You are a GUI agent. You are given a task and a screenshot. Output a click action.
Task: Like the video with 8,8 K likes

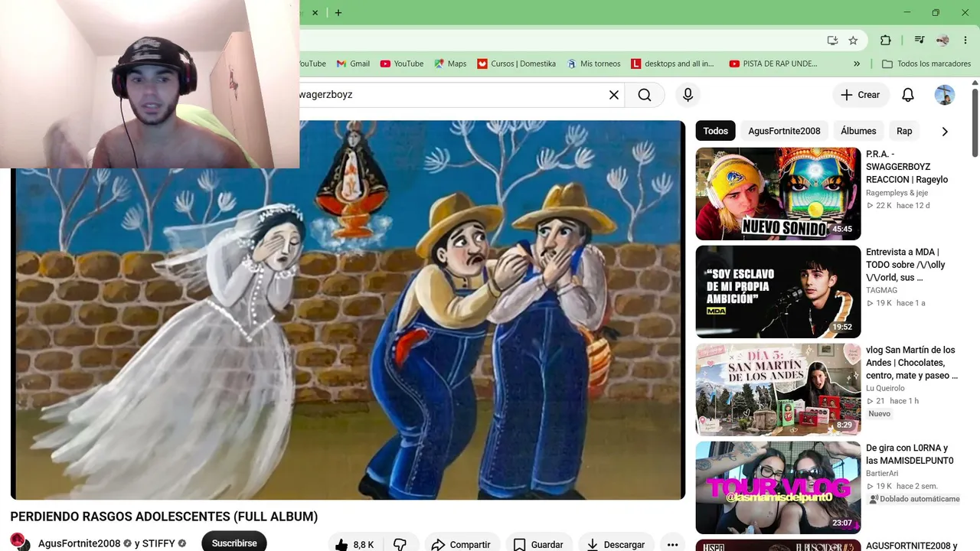tap(356, 545)
